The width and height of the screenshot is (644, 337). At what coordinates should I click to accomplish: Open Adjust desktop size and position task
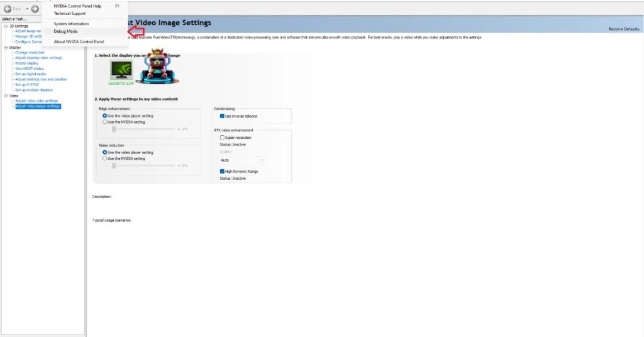coord(41,79)
